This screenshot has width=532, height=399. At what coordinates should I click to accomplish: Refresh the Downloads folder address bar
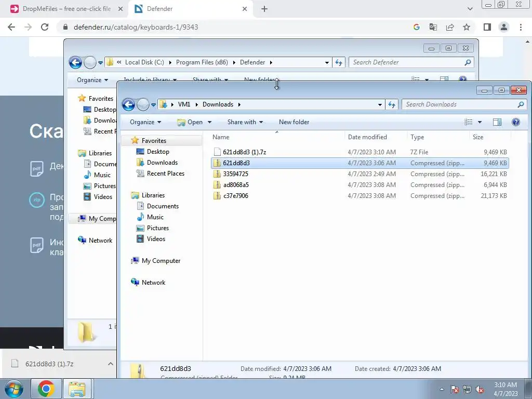(x=392, y=104)
